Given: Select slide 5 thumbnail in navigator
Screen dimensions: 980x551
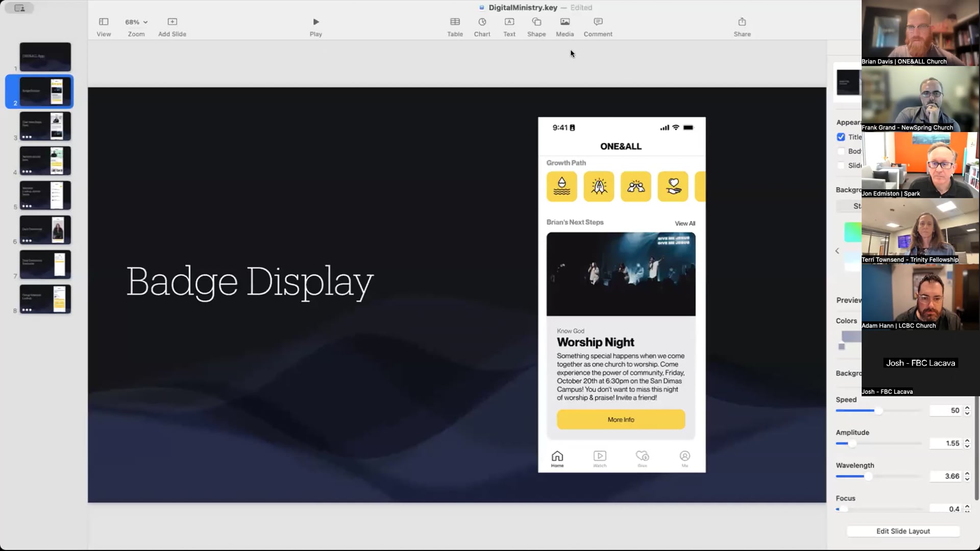Looking at the screenshot, I should pos(45,195).
